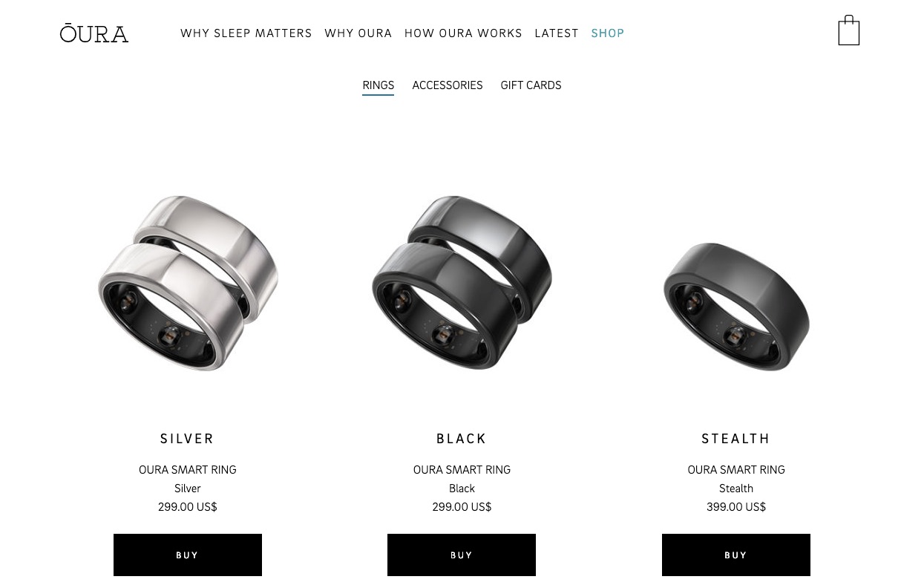
Task: Go to the Why Oura page
Action: (358, 33)
